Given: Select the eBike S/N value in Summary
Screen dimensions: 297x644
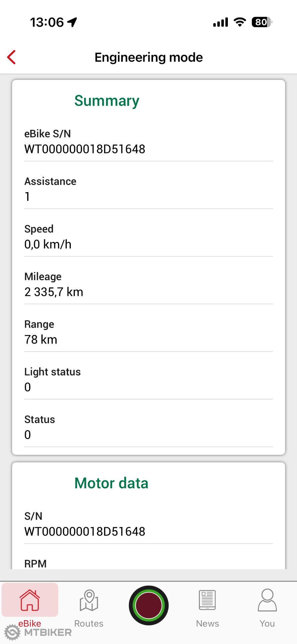Looking at the screenshot, I should [85, 149].
